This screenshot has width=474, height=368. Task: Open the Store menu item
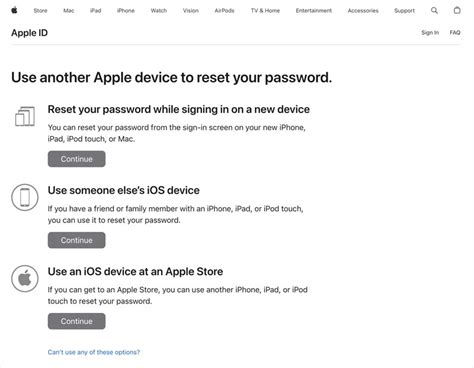coord(40,11)
